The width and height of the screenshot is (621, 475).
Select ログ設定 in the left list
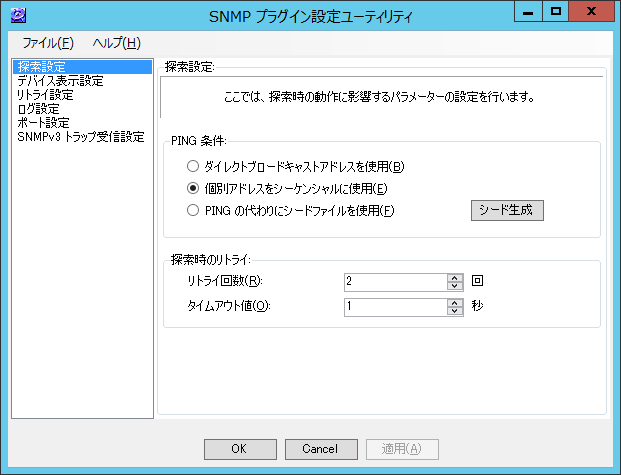pos(82,109)
